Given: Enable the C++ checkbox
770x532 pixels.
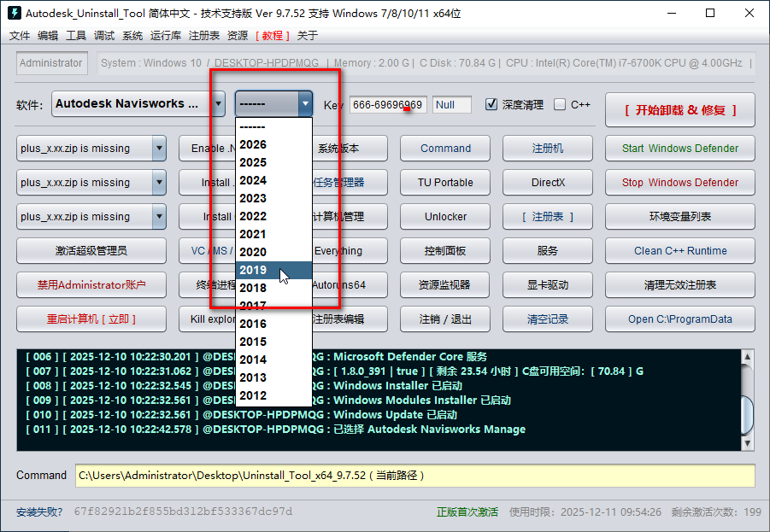Looking at the screenshot, I should (559, 104).
